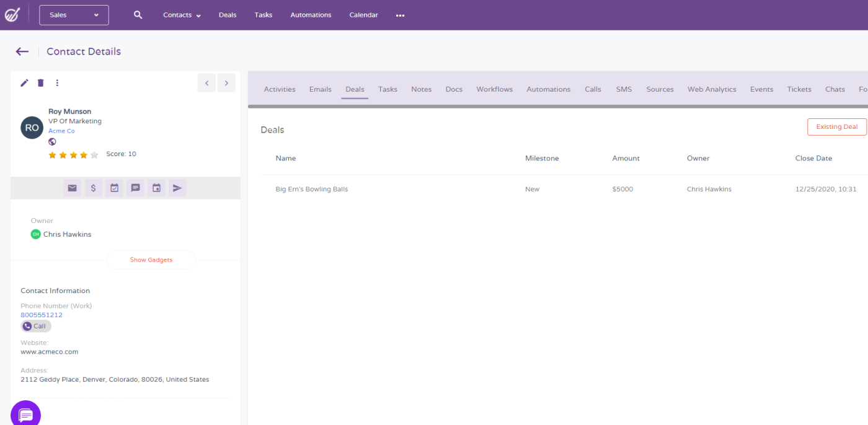Switch to the Notes tab

pyautogui.click(x=421, y=89)
